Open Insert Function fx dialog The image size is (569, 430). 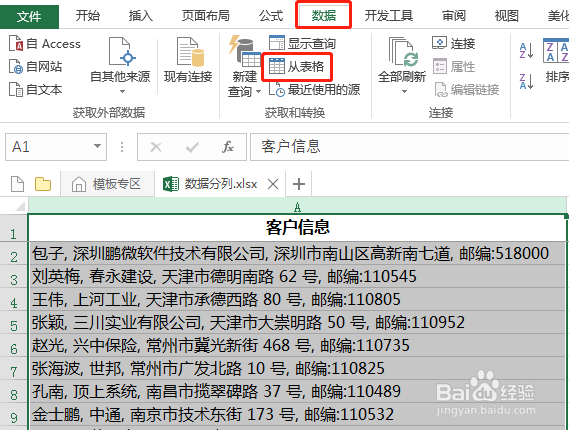(x=228, y=147)
